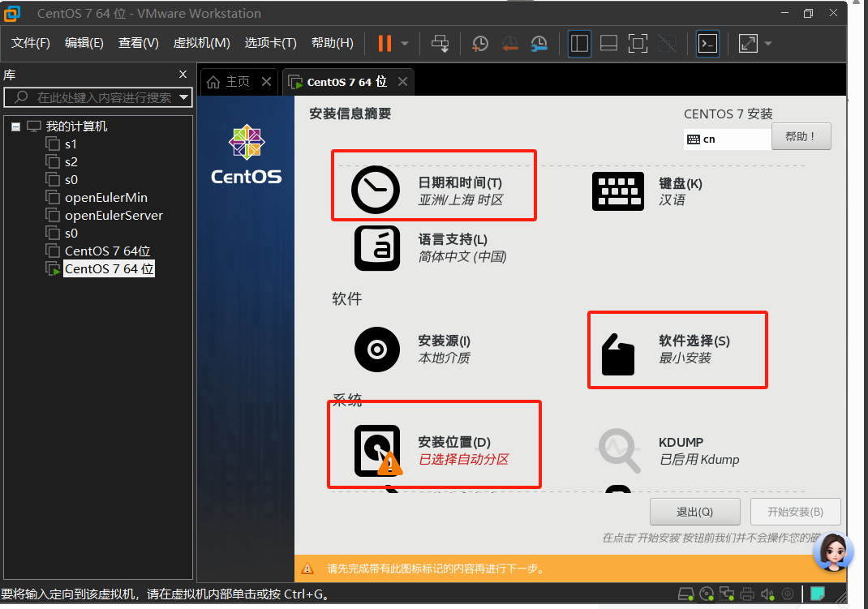The height and width of the screenshot is (609, 868).
Task: Open the snapshot manager icon
Action: 539,44
